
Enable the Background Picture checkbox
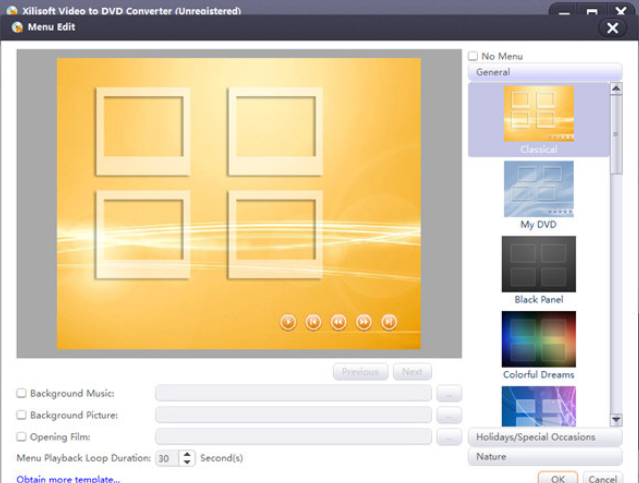[21, 415]
